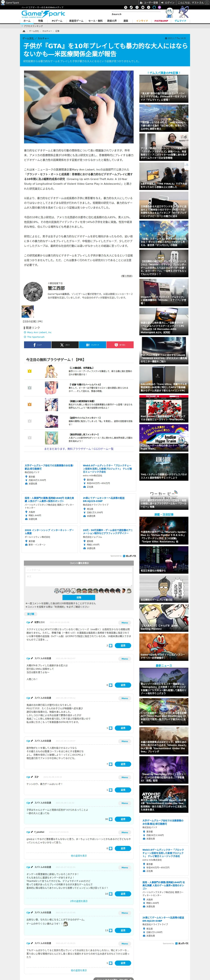The image size is (210, 980).
Task: Reply to f_youhei comment with 返信
Action: tap(123, 848)
